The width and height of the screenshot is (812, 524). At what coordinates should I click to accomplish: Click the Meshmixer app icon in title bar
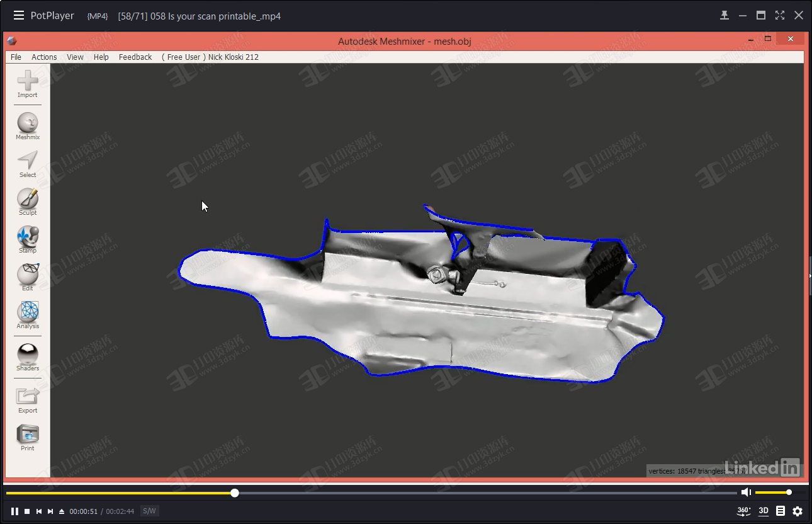point(12,41)
